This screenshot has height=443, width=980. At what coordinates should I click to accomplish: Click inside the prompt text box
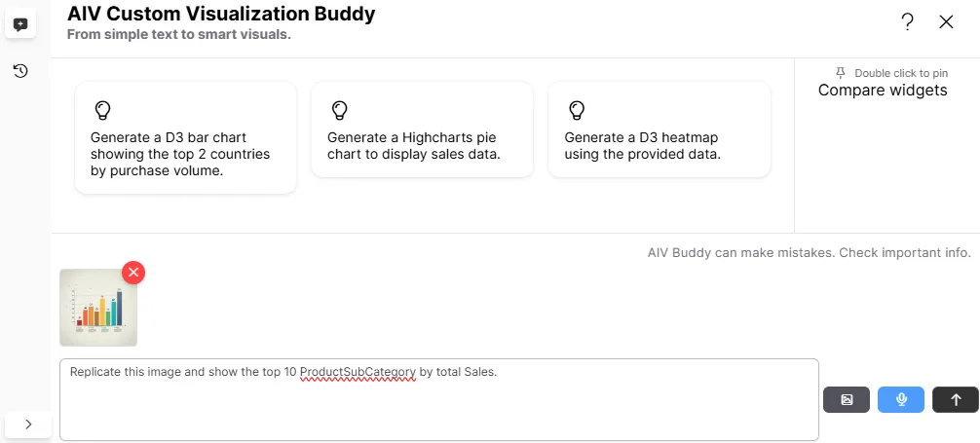tap(438, 409)
